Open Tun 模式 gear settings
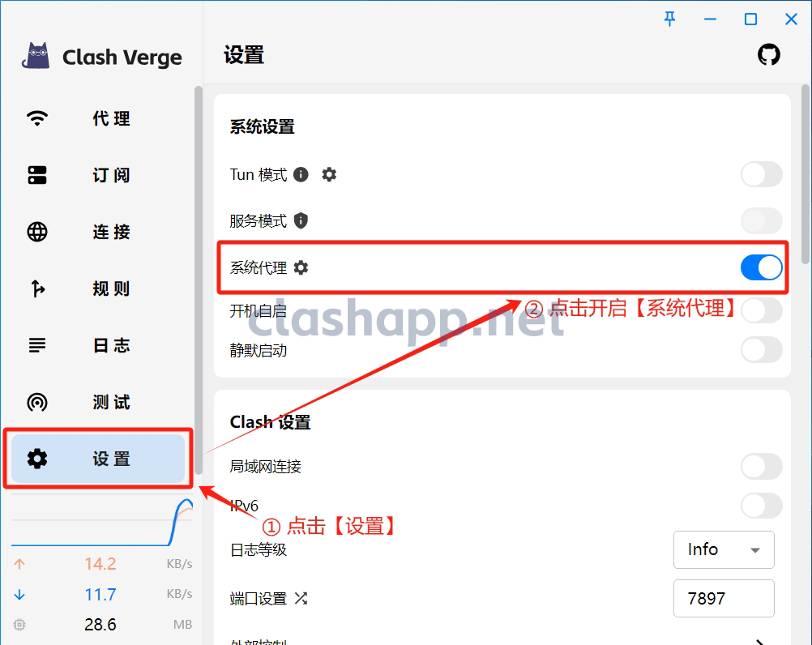Screen dimensions: 812x645 coord(329,174)
